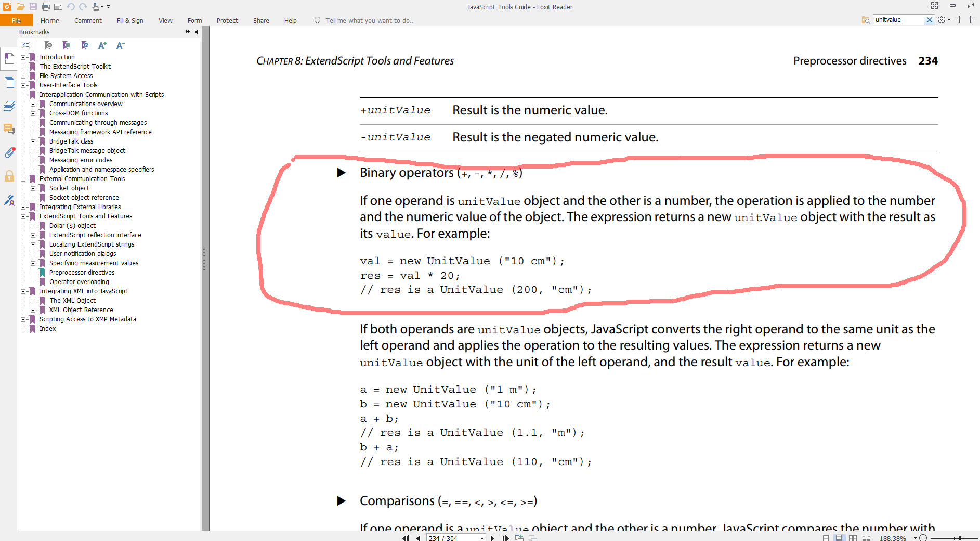Switch to the Comment tab
This screenshot has height=541, width=980.
tap(87, 20)
